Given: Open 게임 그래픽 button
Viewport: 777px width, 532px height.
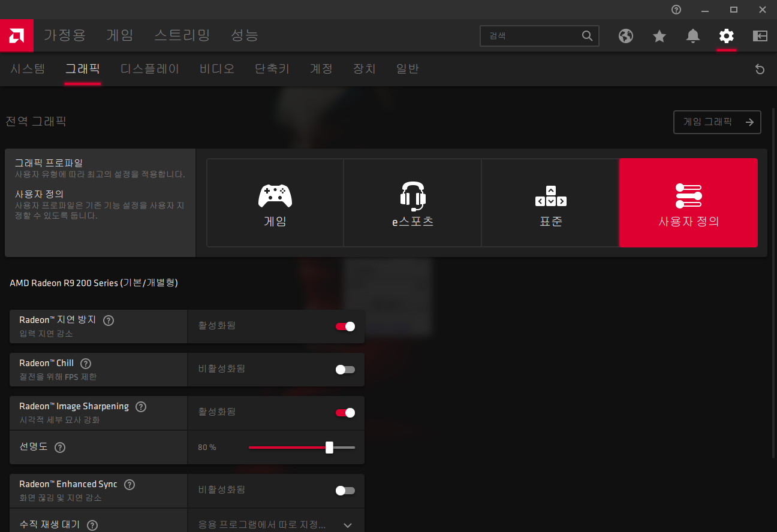Looking at the screenshot, I should (x=718, y=122).
